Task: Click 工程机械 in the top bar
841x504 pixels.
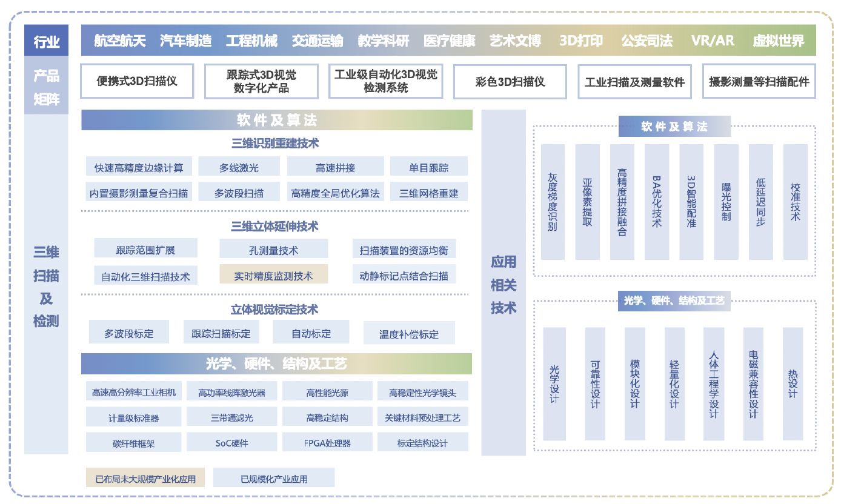Action: (251, 41)
